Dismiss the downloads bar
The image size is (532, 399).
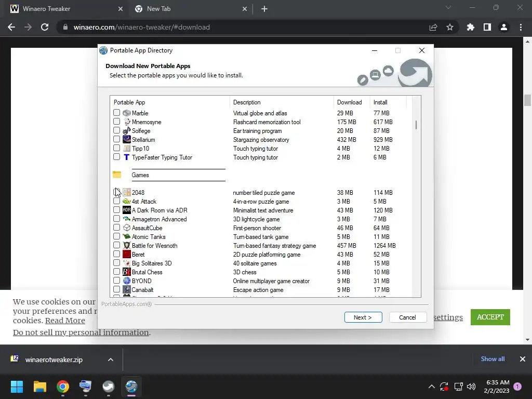click(x=523, y=359)
